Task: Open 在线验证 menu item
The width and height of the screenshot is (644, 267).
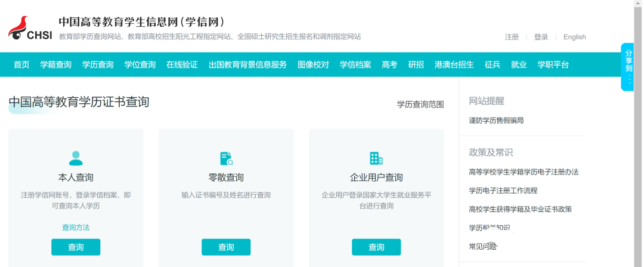Action: [182, 65]
